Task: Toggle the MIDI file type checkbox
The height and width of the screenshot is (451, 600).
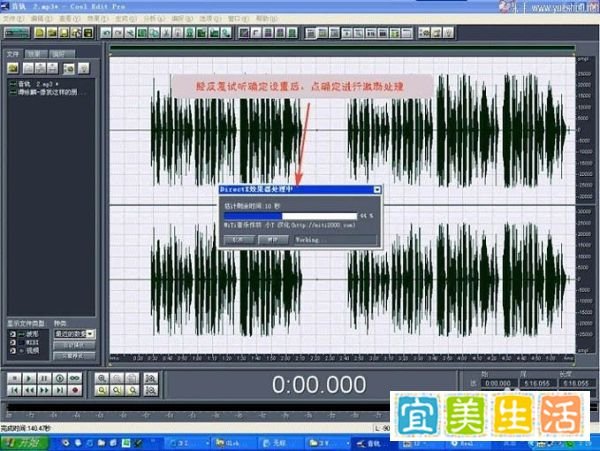Action: [x=13, y=342]
